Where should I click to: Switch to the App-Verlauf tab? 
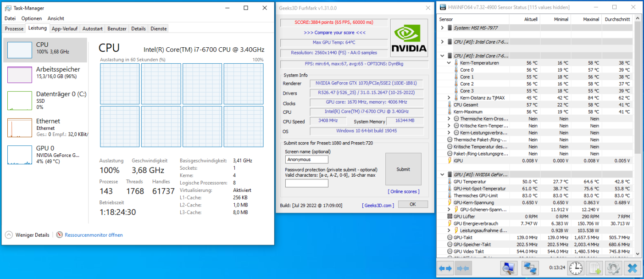click(64, 28)
